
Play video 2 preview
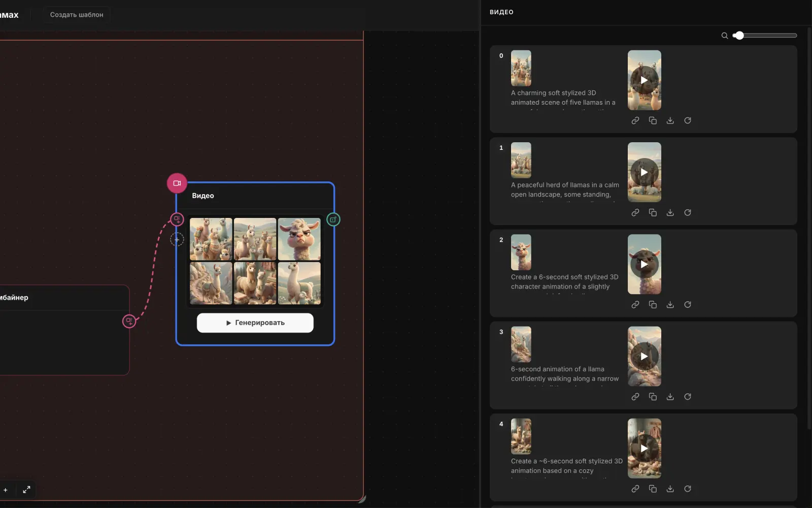[x=644, y=264]
